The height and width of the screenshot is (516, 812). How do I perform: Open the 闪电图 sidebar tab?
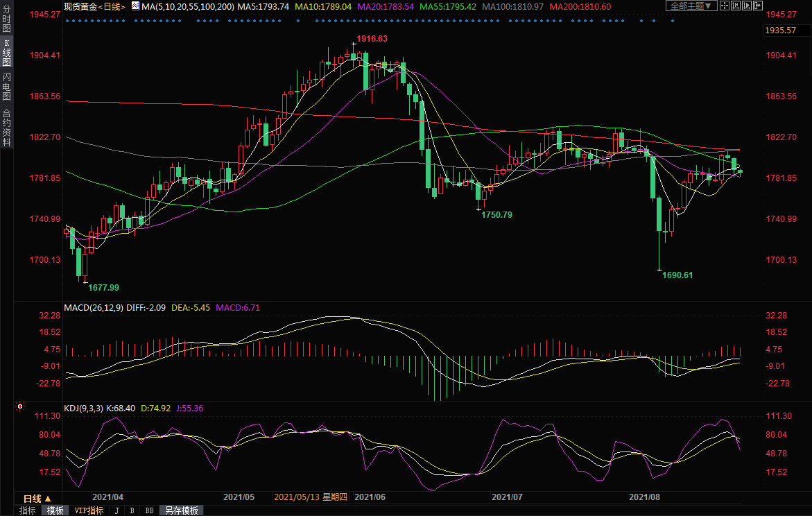[x=6, y=87]
